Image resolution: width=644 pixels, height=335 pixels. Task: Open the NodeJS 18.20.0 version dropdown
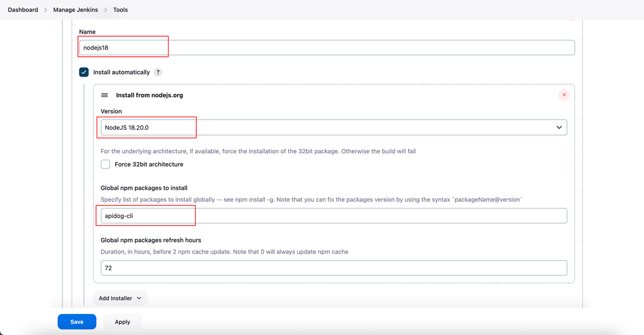[x=334, y=127]
